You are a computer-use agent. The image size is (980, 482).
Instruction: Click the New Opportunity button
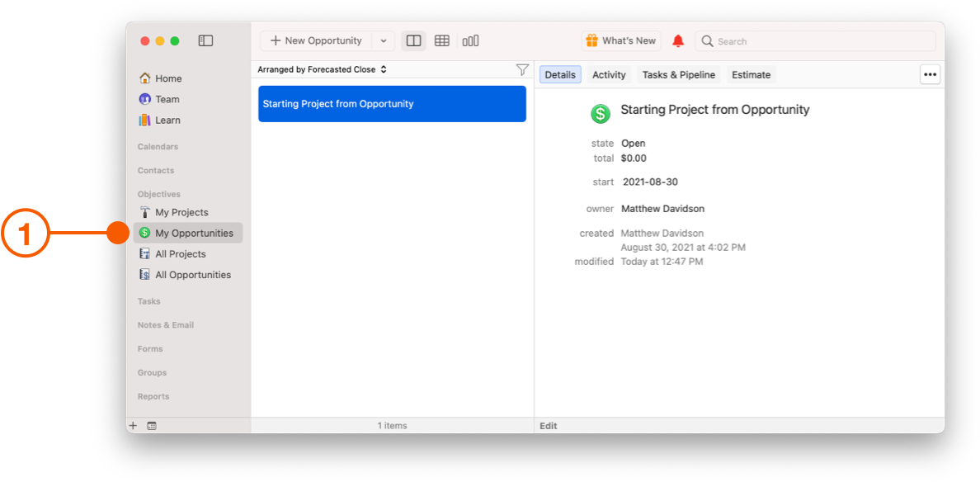point(316,40)
